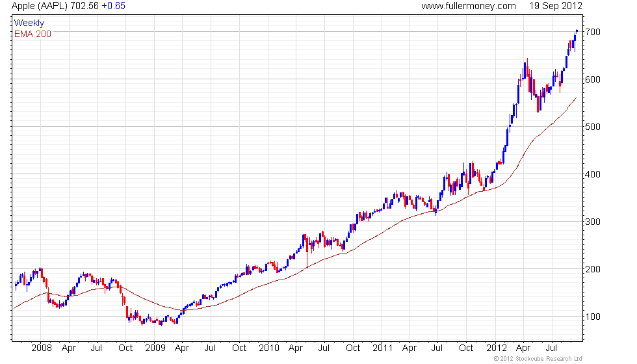Click the 500 price axis label
Screen dimensions: 637x364
pyautogui.click(x=593, y=127)
